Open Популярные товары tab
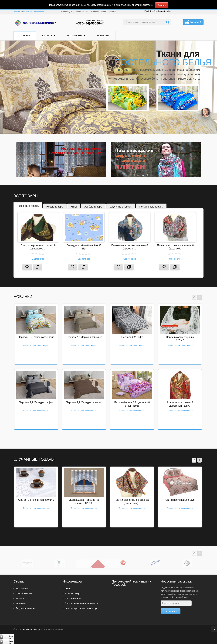The image size is (217, 644). tap(151, 207)
